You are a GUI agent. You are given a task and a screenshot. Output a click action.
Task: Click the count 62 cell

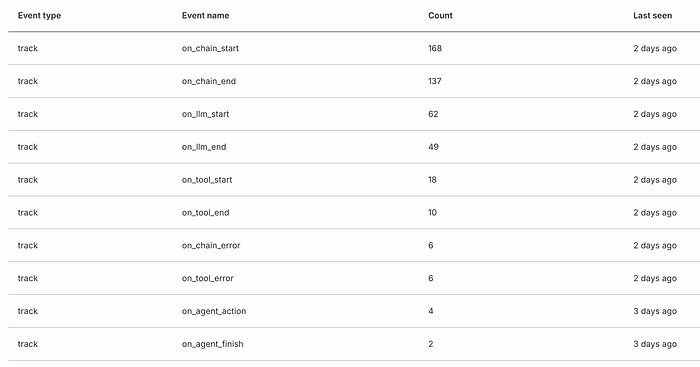coord(433,114)
